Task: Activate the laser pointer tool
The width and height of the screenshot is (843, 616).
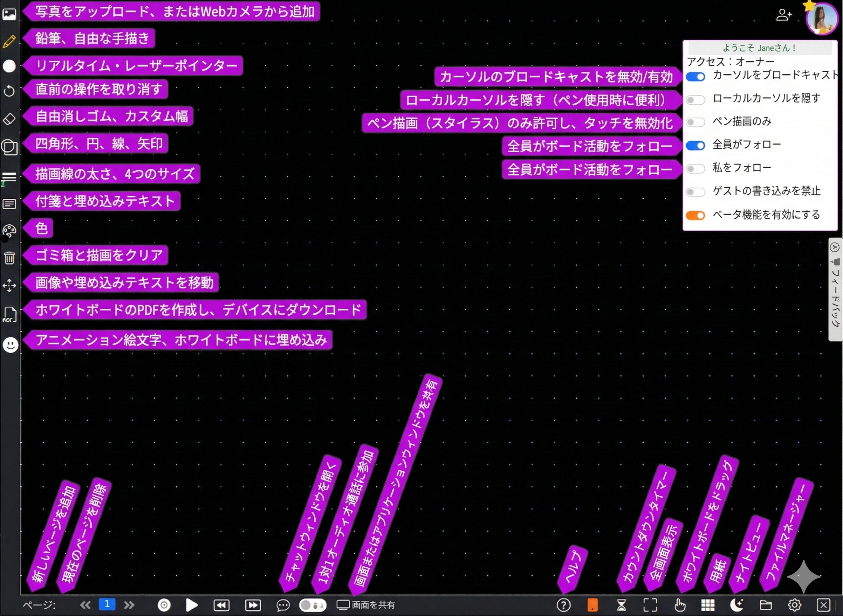Action: click(x=9, y=66)
